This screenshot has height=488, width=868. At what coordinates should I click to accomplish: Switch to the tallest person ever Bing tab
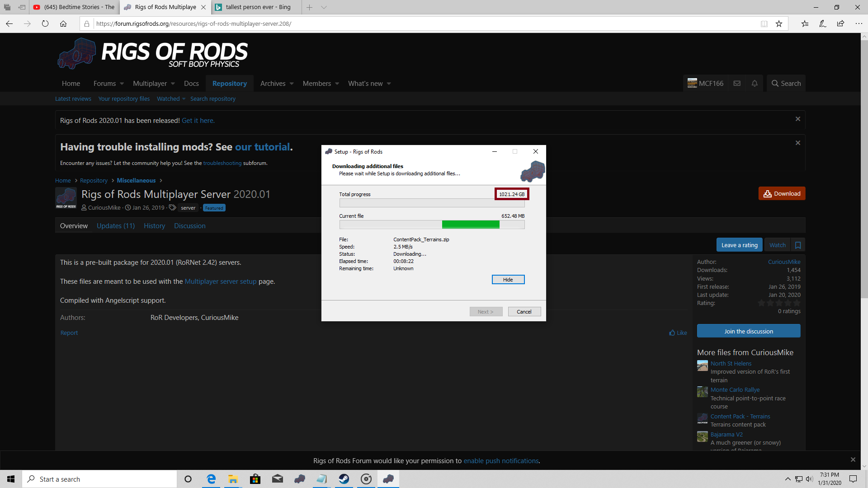[256, 7]
